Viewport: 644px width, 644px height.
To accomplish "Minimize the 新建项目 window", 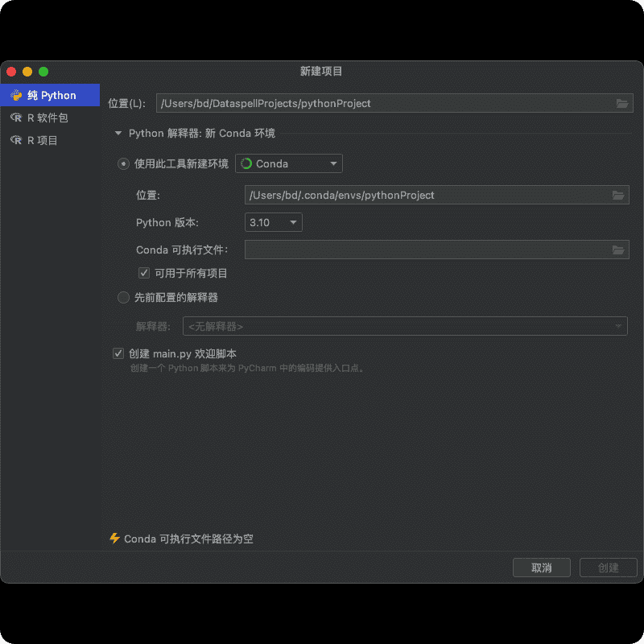I will pos(27,72).
